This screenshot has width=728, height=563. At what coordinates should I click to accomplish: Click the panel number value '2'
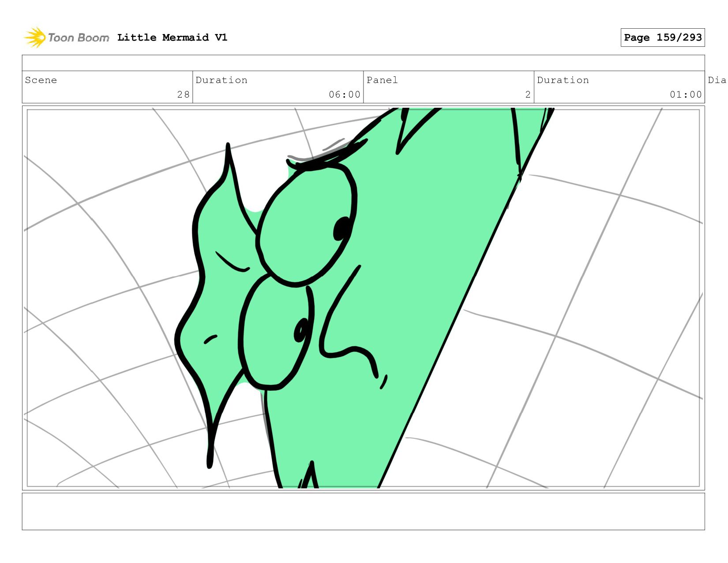click(528, 94)
